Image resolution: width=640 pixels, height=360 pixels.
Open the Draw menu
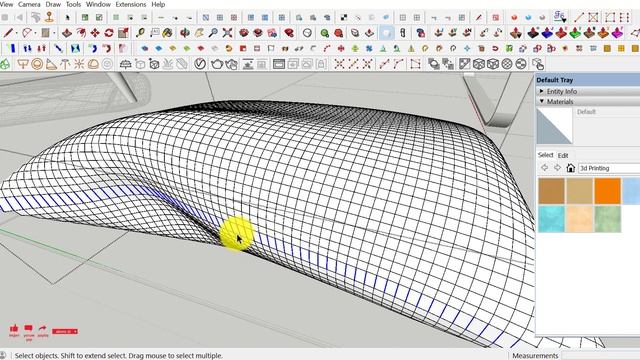53,4
